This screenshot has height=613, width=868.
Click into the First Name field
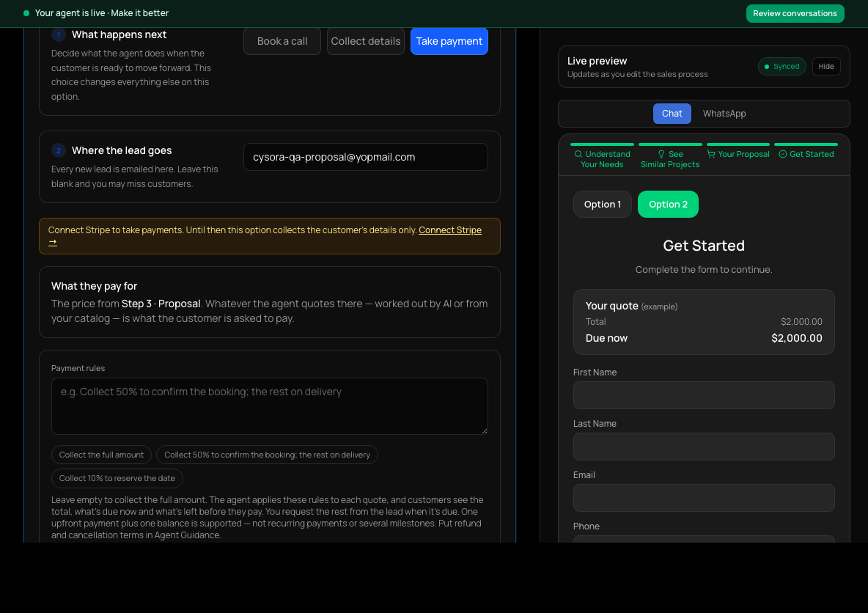(704, 395)
